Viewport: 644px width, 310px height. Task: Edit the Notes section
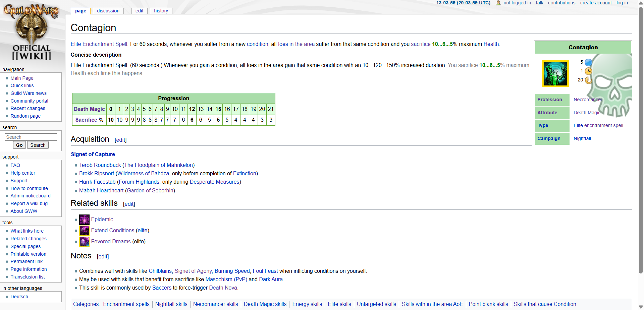[103, 257]
